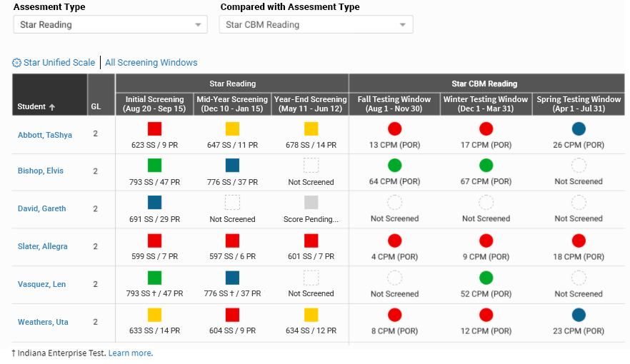Select the 634 SS / 12 PR score

[311, 330]
